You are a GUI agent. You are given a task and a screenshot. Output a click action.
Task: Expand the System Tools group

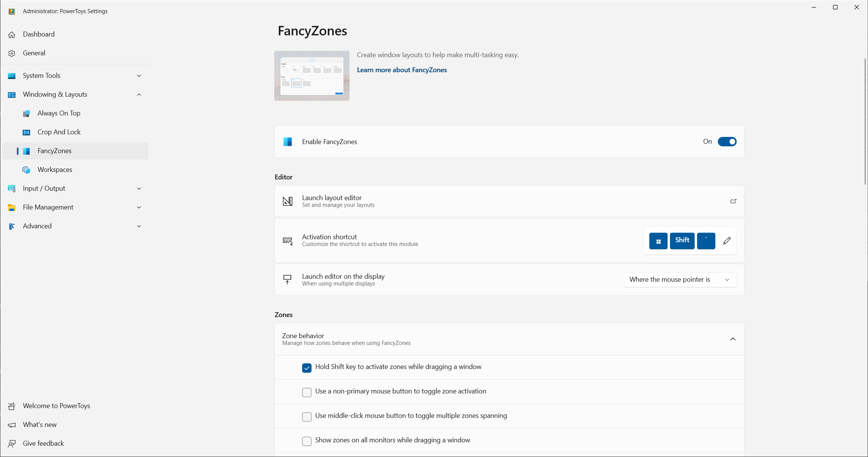tap(139, 76)
